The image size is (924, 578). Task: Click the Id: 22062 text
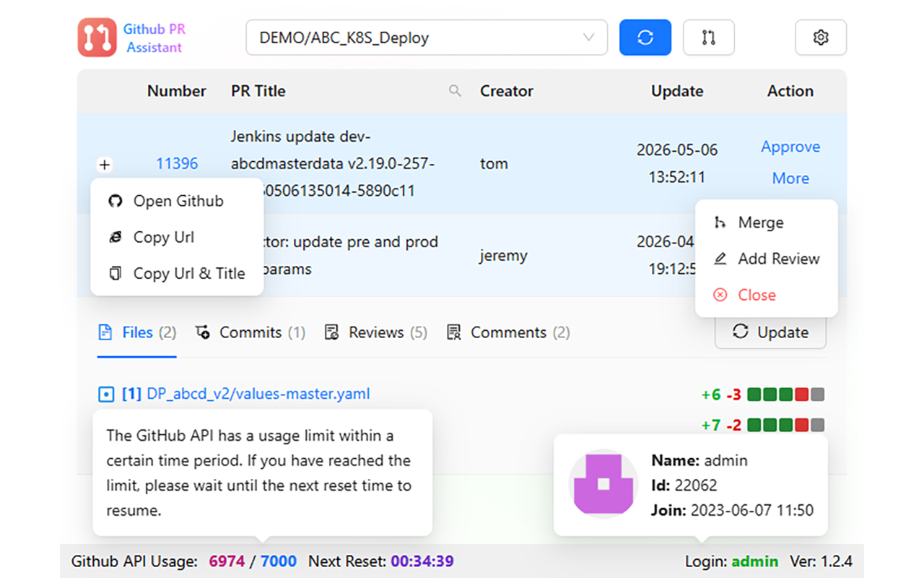tap(684, 485)
